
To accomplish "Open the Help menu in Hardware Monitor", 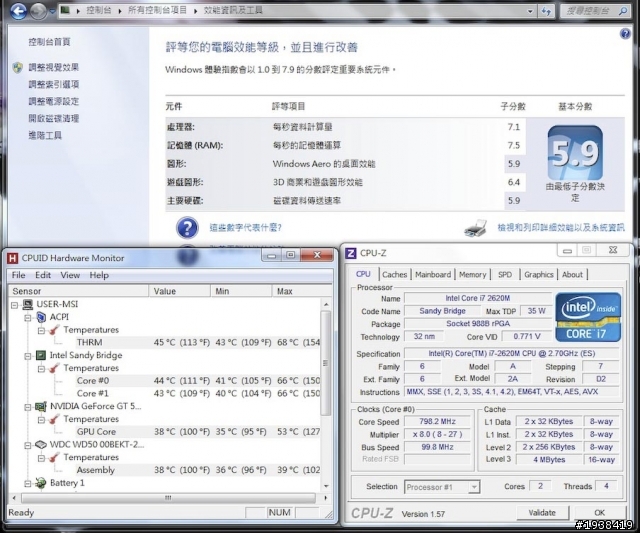I will (99, 275).
